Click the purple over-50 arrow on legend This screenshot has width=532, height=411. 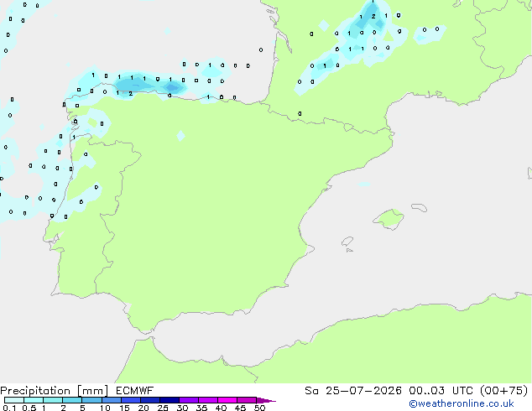pyautogui.click(x=266, y=400)
